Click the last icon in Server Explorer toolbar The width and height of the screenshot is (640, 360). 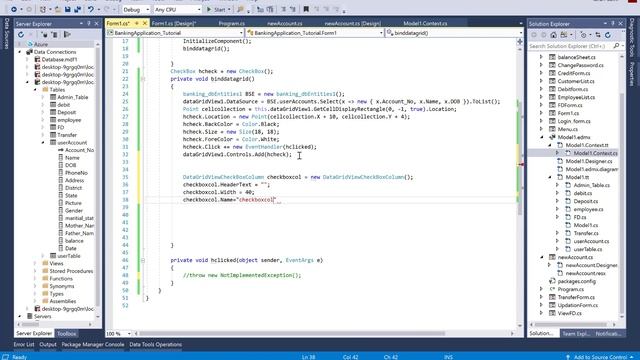click(x=67, y=35)
